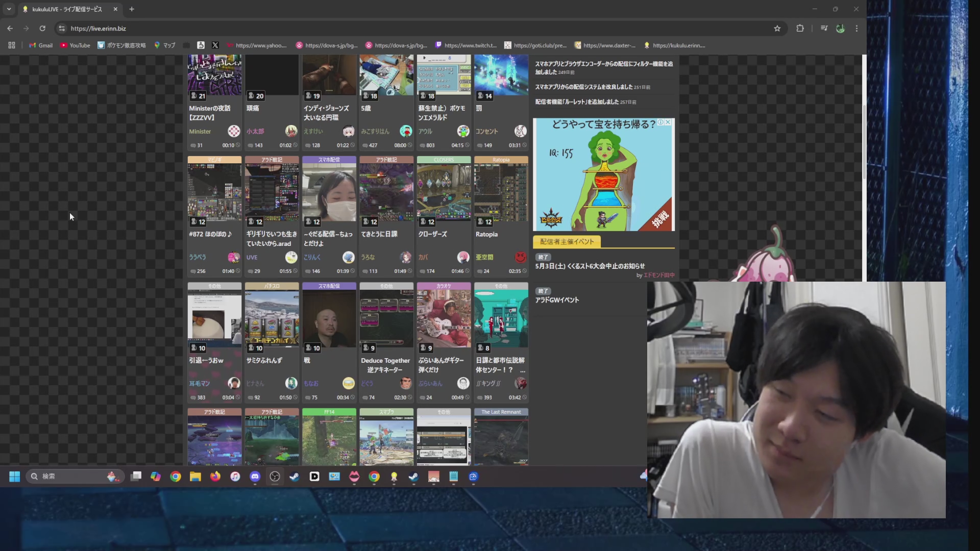This screenshot has width=980, height=551.
Task: Reload the kukuluLIVE page
Action: (x=42, y=29)
